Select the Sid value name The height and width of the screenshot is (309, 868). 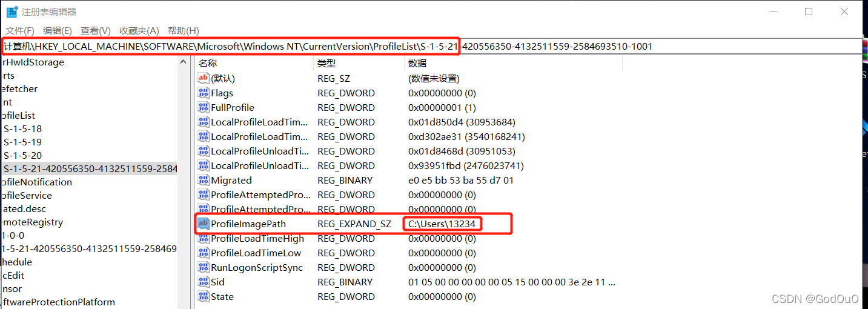tap(217, 282)
